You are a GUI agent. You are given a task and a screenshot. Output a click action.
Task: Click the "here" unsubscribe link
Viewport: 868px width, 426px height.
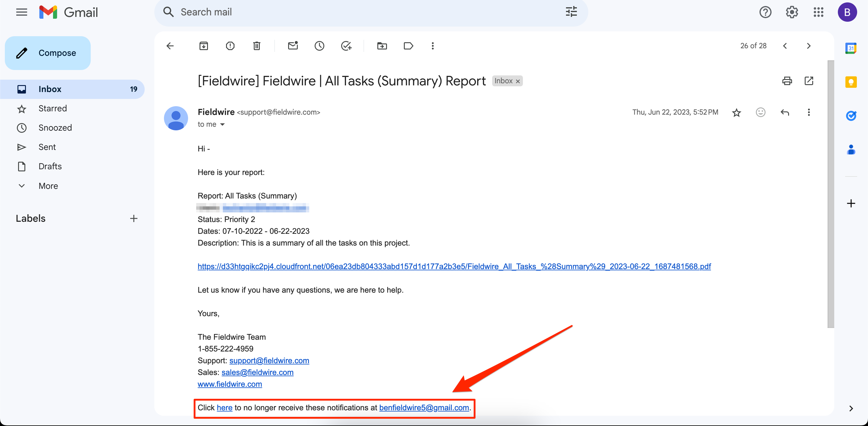225,408
